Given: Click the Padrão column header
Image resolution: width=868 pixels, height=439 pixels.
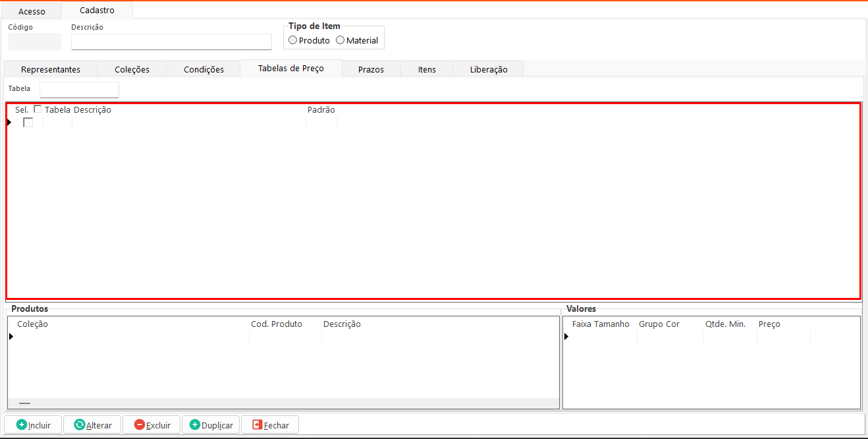Looking at the screenshot, I should coord(321,110).
